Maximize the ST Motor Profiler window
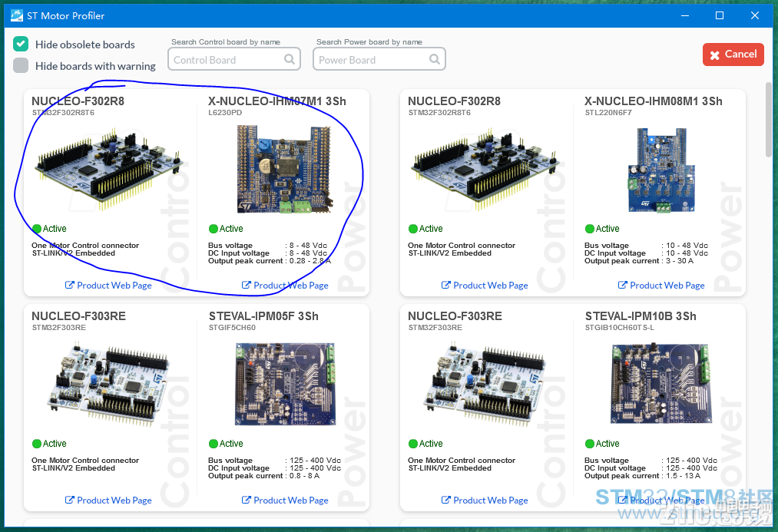This screenshot has width=778, height=532. pyautogui.click(x=720, y=15)
